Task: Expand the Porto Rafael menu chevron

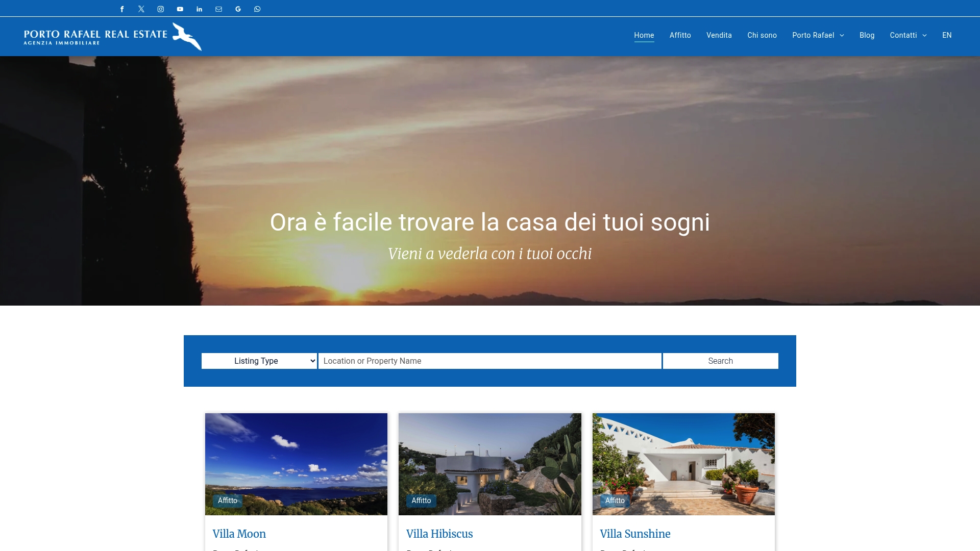Action: (x=842, y=35)
